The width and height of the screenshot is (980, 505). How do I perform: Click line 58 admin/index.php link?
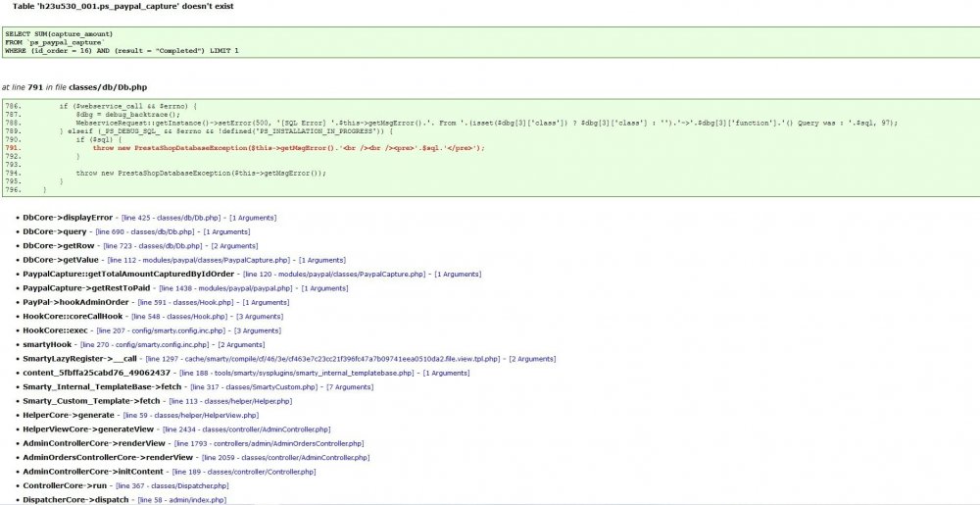click(x=182, y=500)
